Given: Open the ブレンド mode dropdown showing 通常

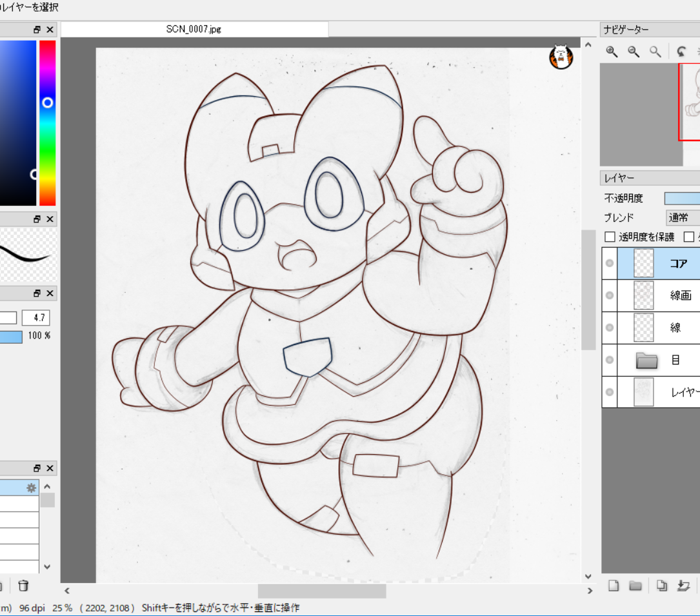Looking at the screenshot, I should [683, 217].
